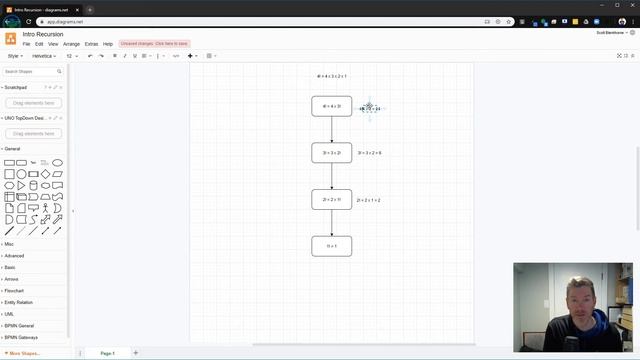Select the rectangle shape in General
640x360 pixels.
pos(9,163)
